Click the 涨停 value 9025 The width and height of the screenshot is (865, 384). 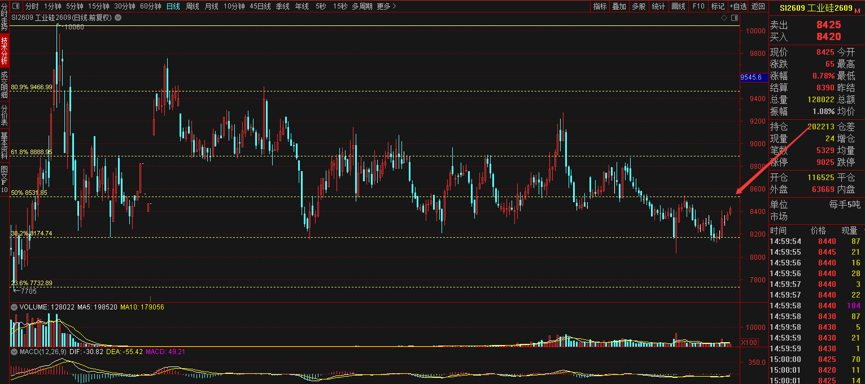pos(825,162)
